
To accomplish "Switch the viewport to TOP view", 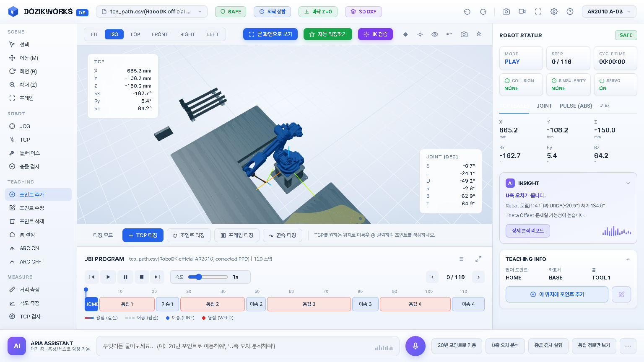I will pyautogui.click(x=135, y=34).
